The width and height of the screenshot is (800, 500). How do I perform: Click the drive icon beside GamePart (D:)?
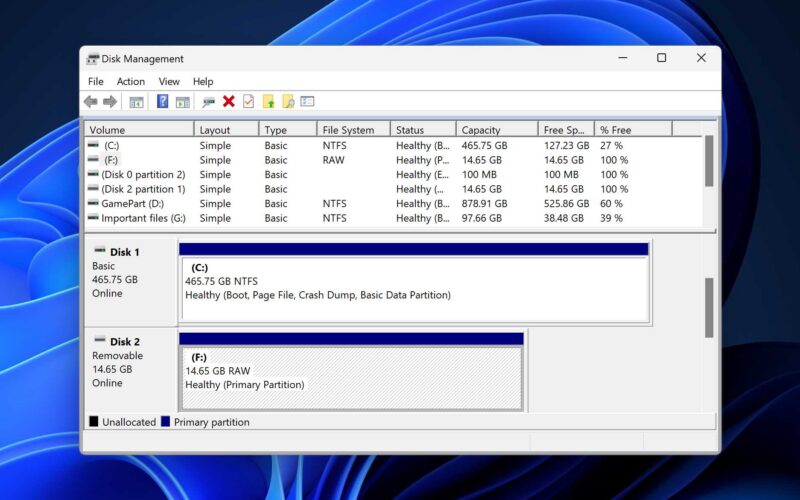(93, 203)
